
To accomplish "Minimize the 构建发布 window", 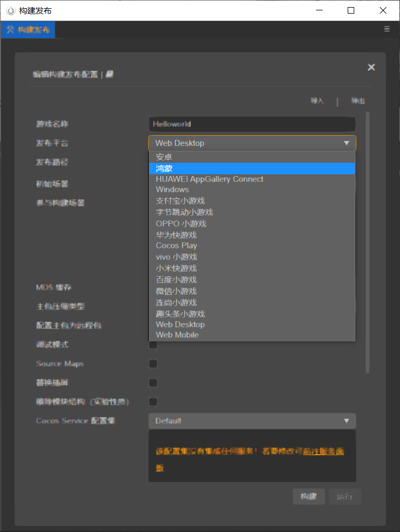I will (319, 10).
